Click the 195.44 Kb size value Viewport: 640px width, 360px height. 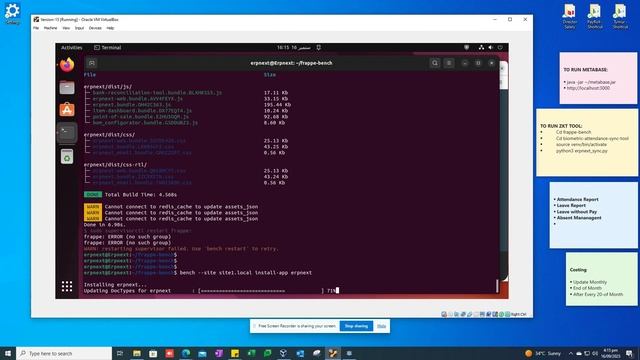pos(277,104)
